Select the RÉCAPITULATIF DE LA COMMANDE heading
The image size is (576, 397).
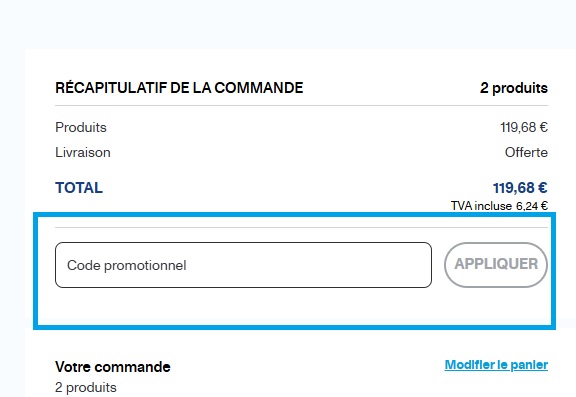[179, 88]
